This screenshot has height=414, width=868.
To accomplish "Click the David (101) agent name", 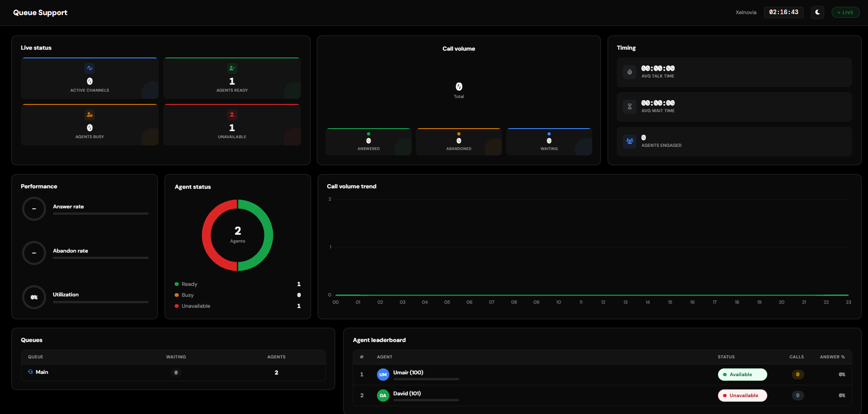I will [407, 393].
